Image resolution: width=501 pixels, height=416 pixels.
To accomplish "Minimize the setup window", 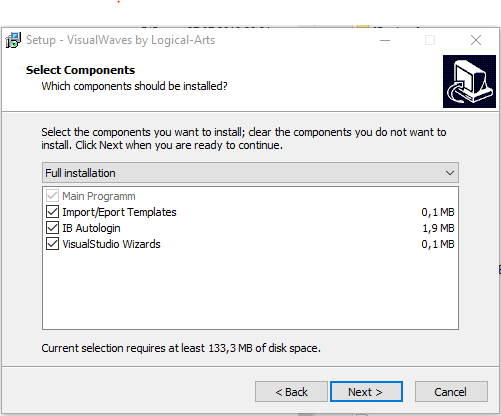I will coord(385,40).
